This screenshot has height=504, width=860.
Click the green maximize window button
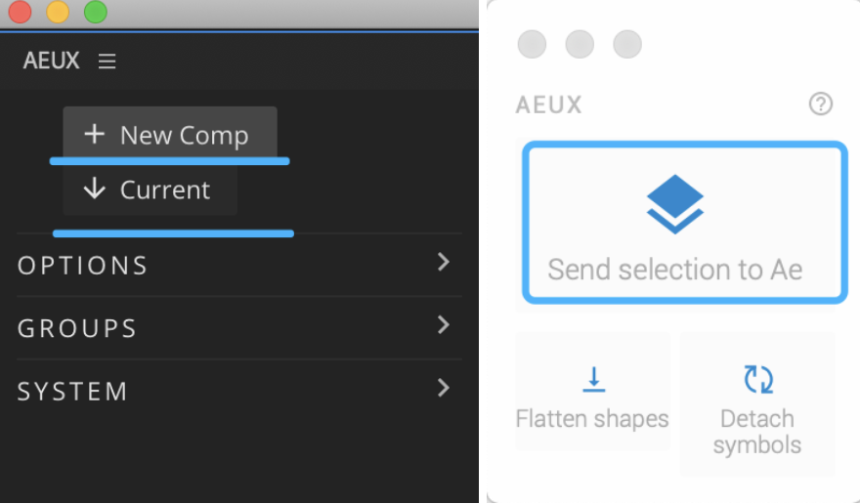pyautogui.click(x=95, y=12)
